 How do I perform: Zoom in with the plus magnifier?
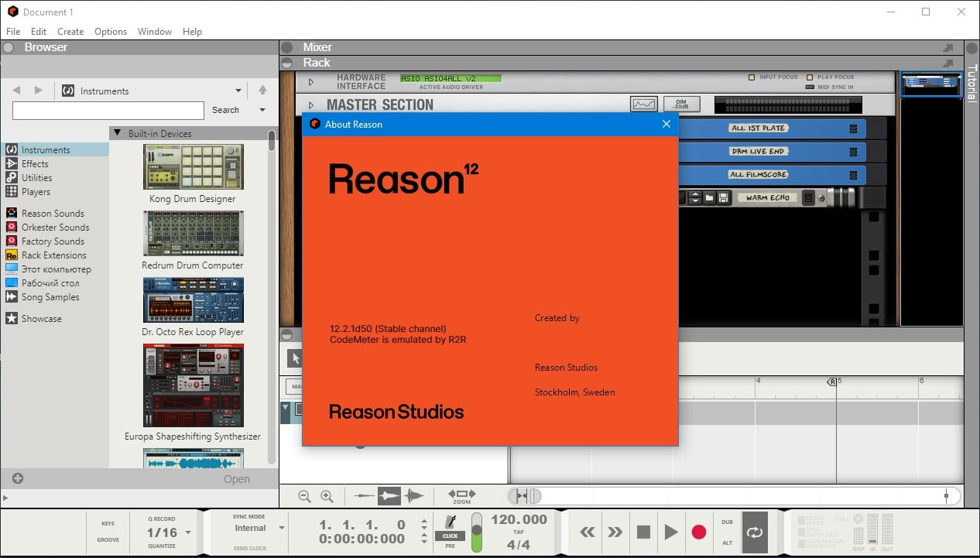pyautogui.click(x=327, y=496)
